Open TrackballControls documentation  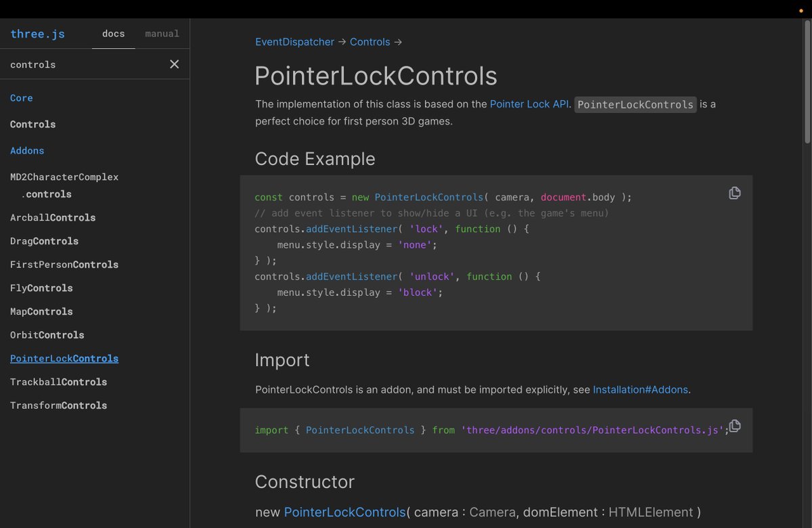[59, 382]
